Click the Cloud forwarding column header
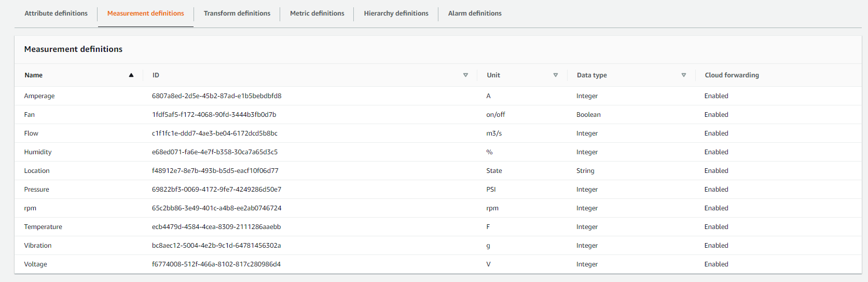The width and height of the screenshot is (868, 282). [732, 75]
